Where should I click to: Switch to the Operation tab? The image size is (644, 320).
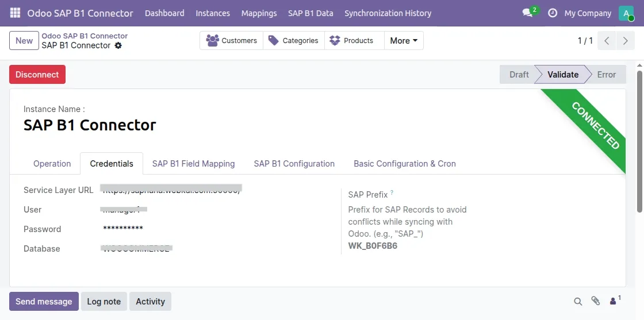coord(52,164)
